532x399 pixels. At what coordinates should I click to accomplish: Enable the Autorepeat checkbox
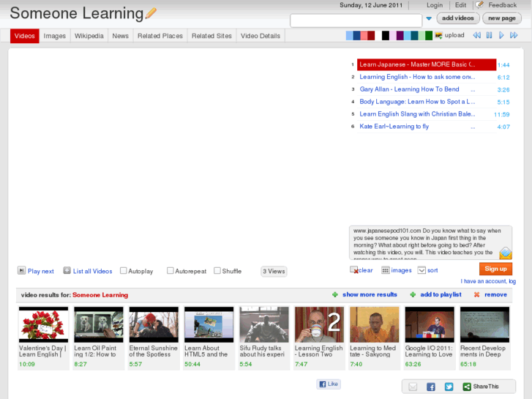pos(171,271)
